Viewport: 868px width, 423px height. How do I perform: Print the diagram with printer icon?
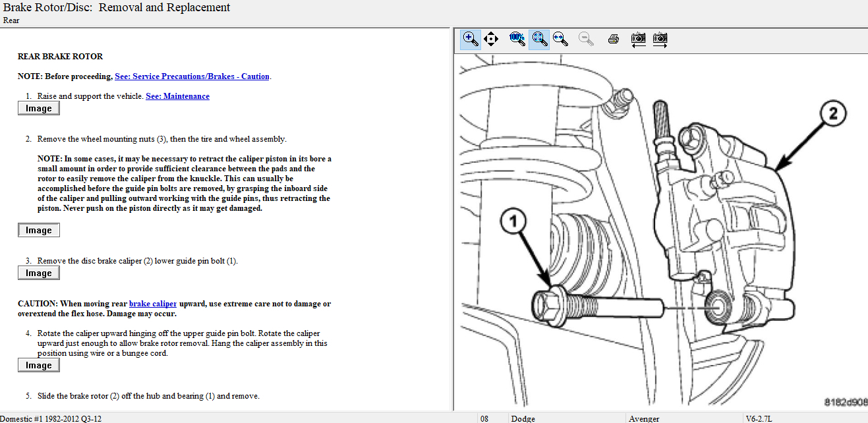(613, 39)
